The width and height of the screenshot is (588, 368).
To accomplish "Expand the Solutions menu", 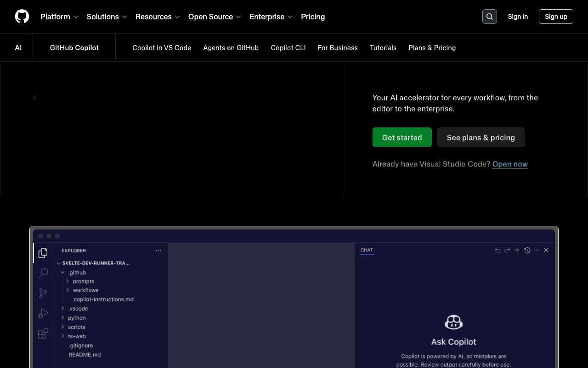I will [107, 17].
